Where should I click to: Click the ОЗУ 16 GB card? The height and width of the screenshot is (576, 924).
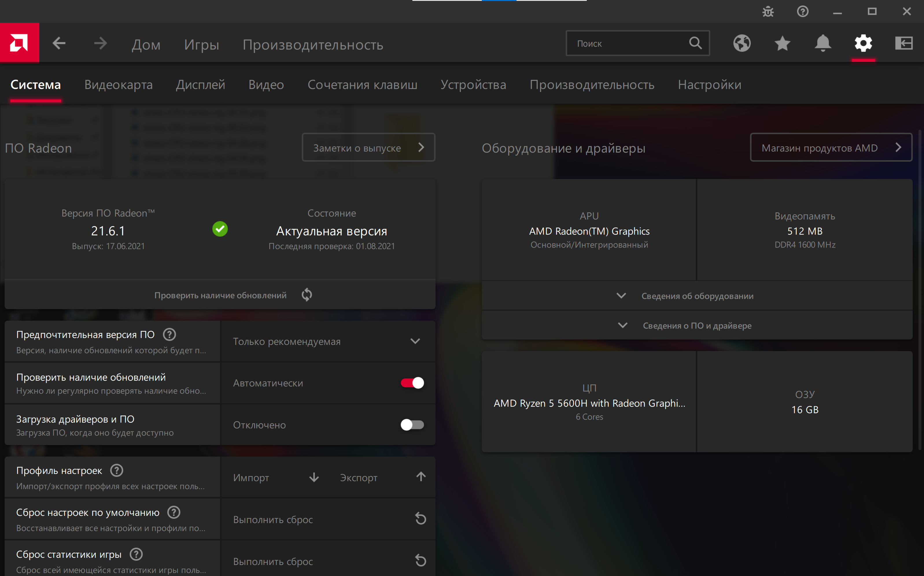coord(805,402)
